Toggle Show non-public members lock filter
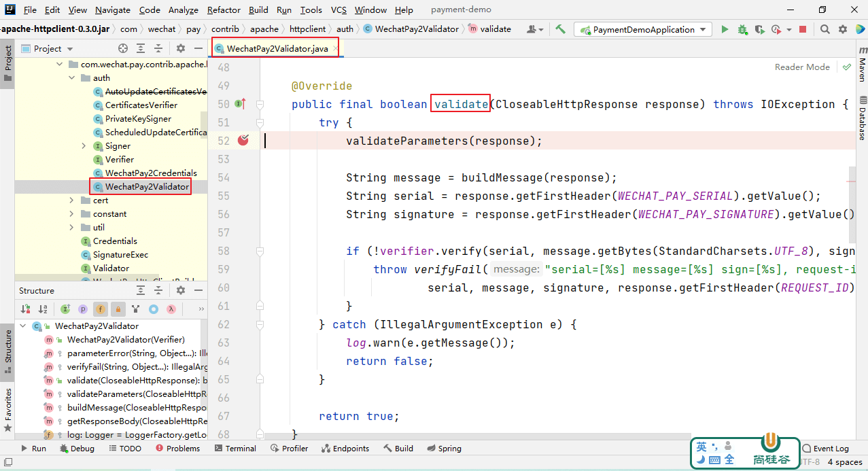Viewport: 868px width, 471px height. pyautogui.click(x=118, y=309)
